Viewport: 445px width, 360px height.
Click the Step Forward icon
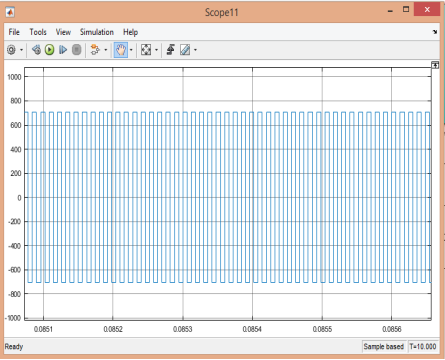tap(63, 50)
